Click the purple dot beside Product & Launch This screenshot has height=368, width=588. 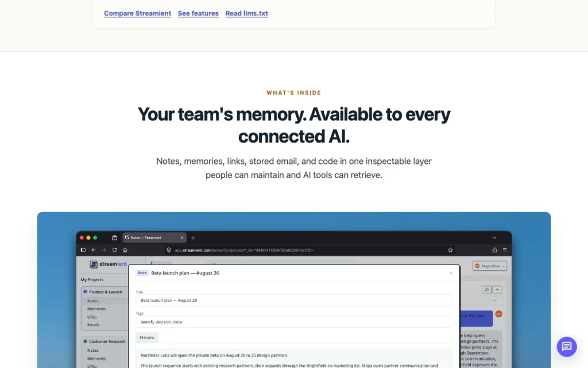tap(85, 292)
